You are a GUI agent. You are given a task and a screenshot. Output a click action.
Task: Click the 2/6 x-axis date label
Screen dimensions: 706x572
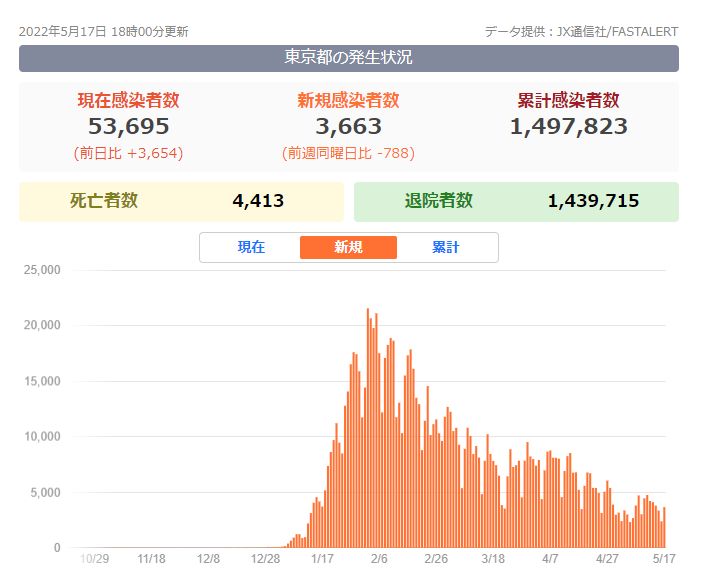click(x=379, y=559)
